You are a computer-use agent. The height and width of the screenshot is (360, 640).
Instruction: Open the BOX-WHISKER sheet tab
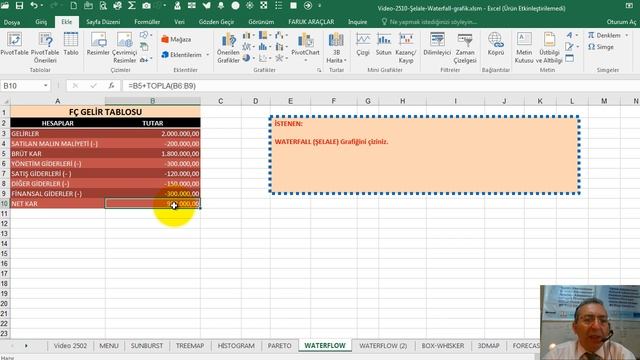click(x=442, y=346)
